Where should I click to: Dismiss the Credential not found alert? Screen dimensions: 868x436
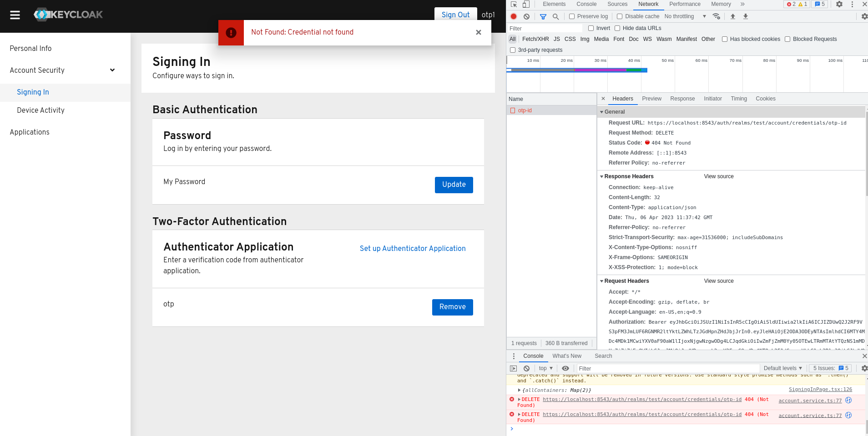pyautogui.click(x=478, y=32)
